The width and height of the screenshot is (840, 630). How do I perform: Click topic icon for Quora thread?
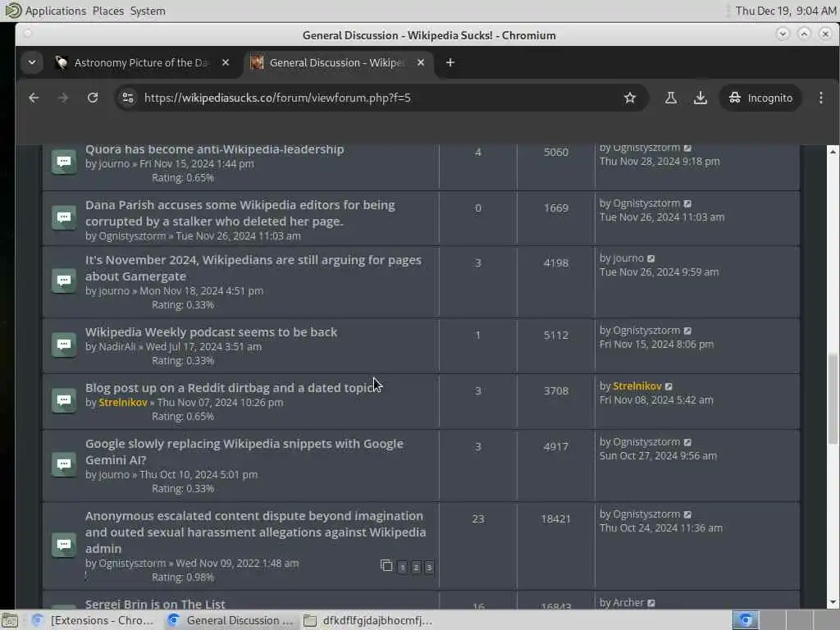64,162
